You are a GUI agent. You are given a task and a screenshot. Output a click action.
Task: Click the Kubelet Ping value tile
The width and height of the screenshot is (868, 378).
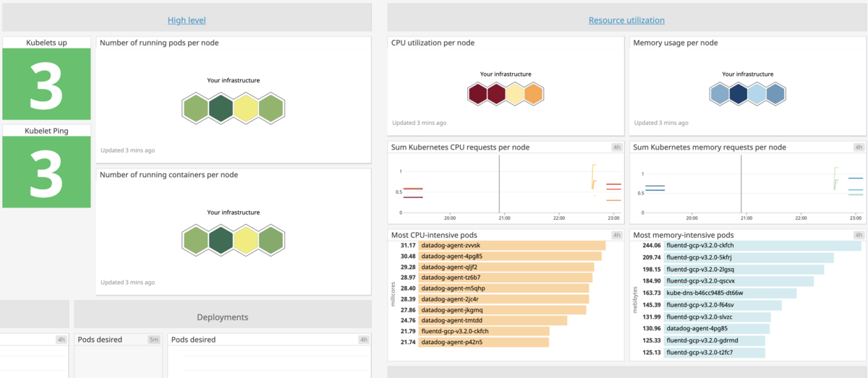46,172
